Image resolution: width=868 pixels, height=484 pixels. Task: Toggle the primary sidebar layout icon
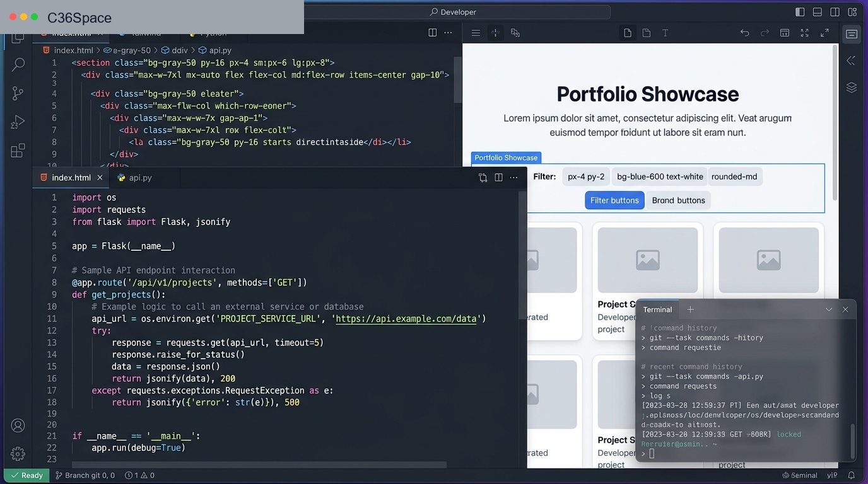click(800, 12)
